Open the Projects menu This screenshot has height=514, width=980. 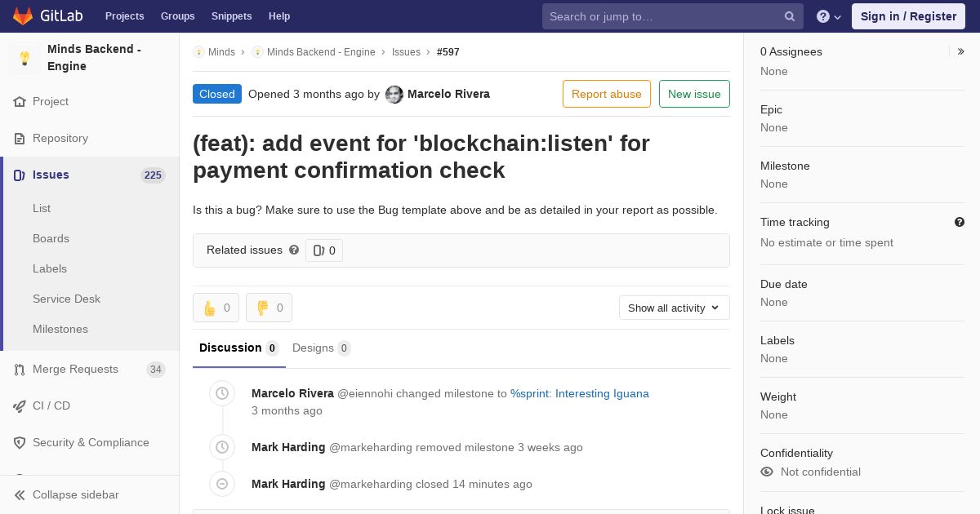click(124, 16)
